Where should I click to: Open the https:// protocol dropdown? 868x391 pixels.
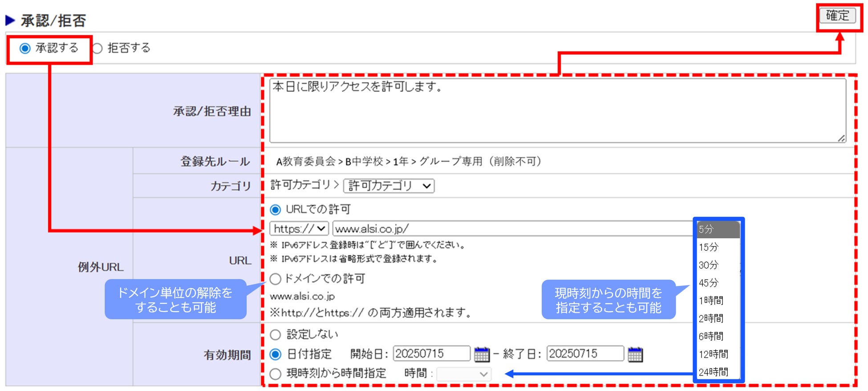click(x=299, y=229)
